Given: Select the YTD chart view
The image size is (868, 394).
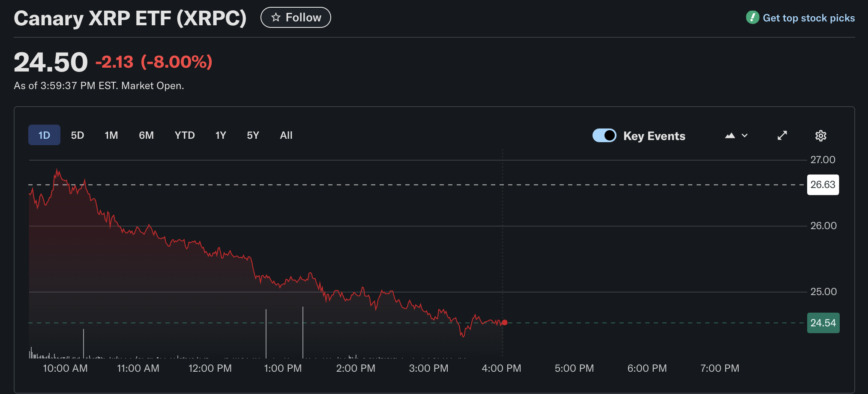Looking at the screenshot, I should click(184, 135).
